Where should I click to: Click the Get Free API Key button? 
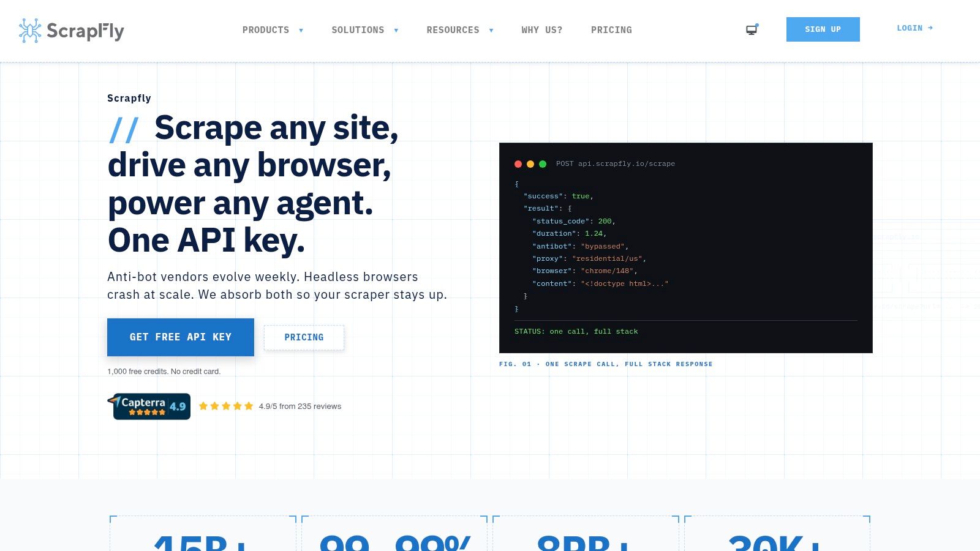[181, 337]
